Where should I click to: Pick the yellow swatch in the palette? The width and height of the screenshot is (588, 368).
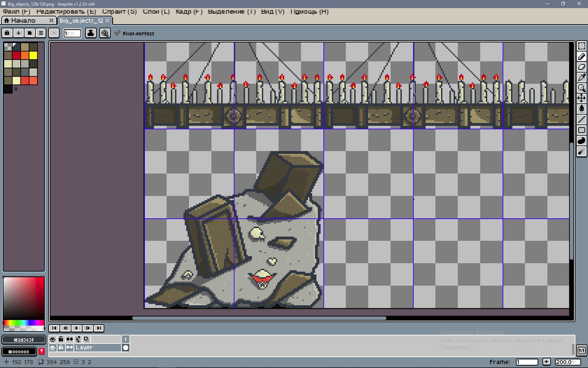pyautogui.click(x=33, y=55)
